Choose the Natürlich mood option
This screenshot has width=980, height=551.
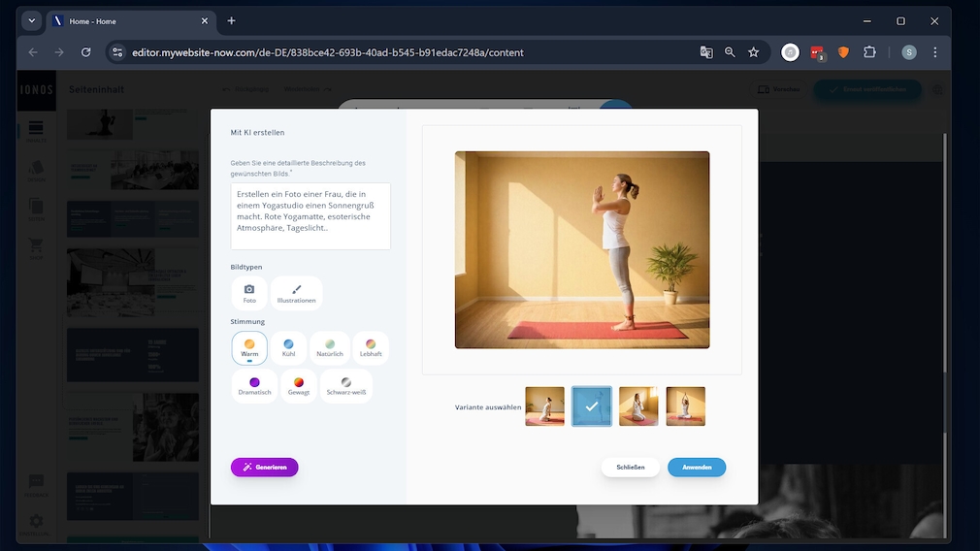(x=330, y=348)
